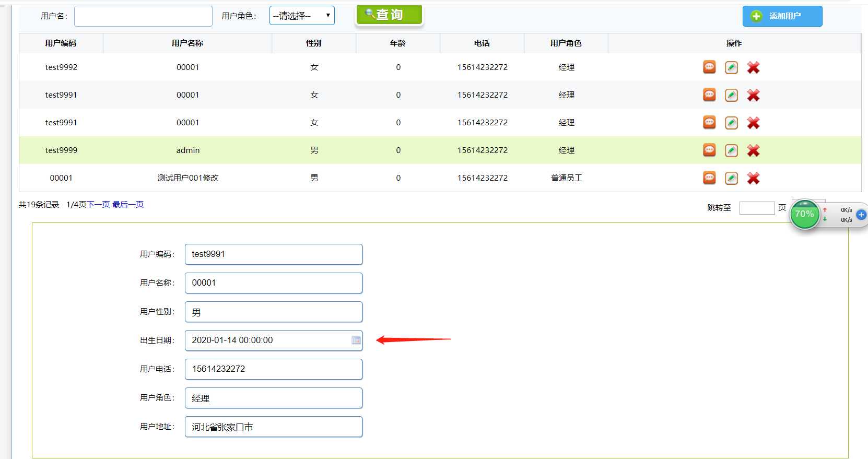The image size is (868, 459).
Task: Click 用户地址 form label
Action: (157, 427)
